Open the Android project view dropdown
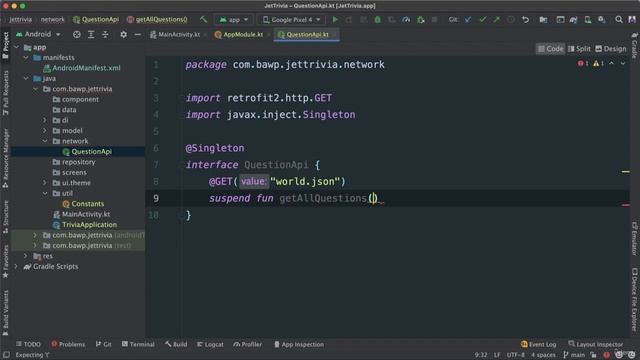This screenshot has height=360, width=640. click(x=38, y=35)
